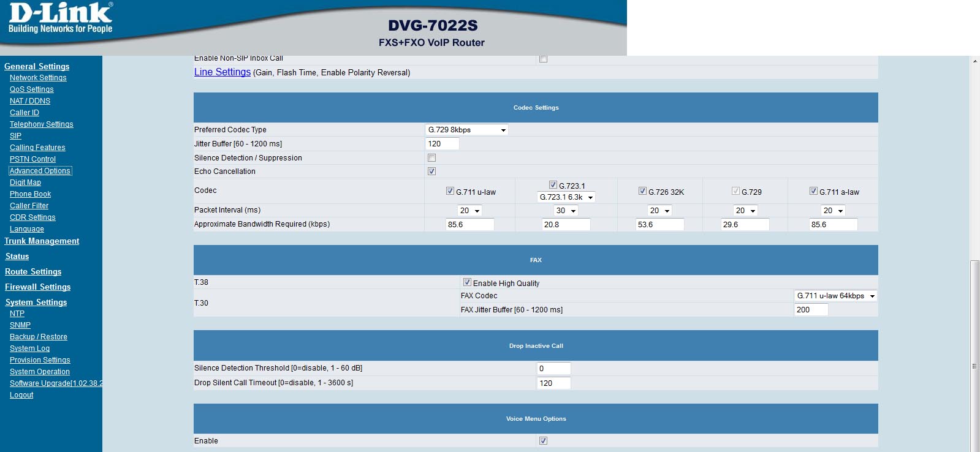Viewport: 980px width, 452px height.
Task: Open G.723.1 6.3k rate dropdown
Action: click(566, 197)
